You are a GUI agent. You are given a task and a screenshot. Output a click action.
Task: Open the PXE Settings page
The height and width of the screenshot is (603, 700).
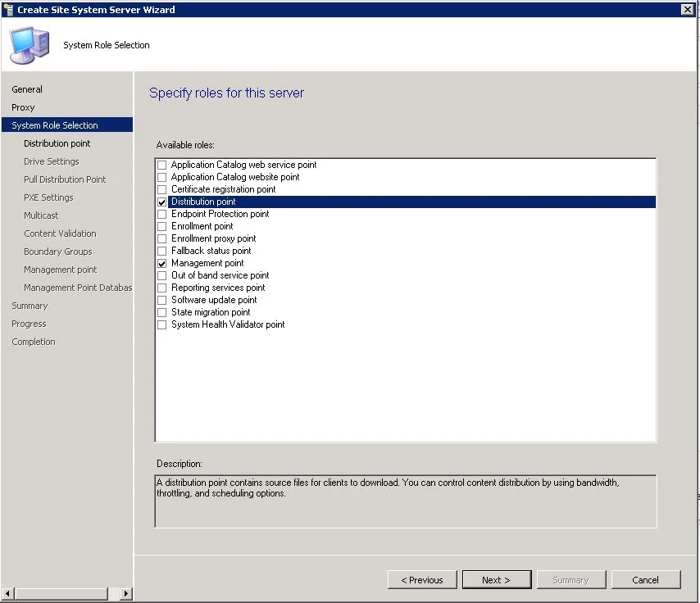click(48, 197)
